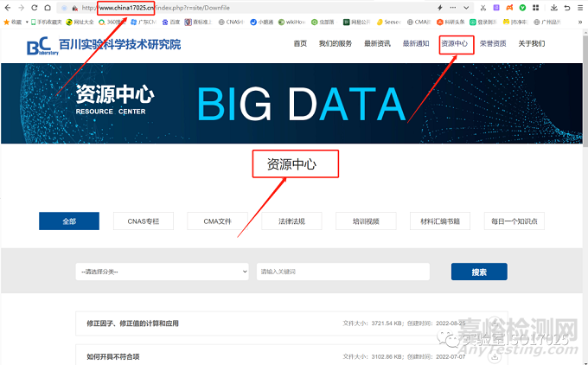Expand the favorites dropdown arrow beside the star

pos(27,22)
